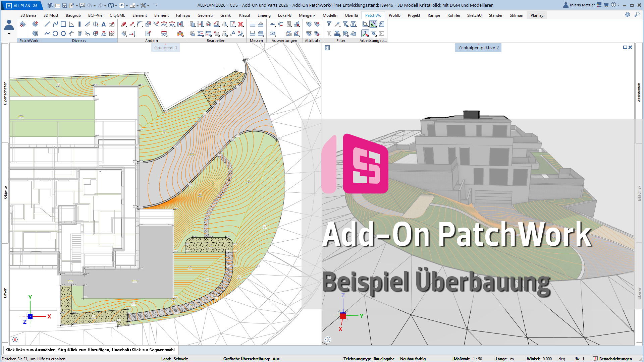Click the Sigma sum icon

381,34
